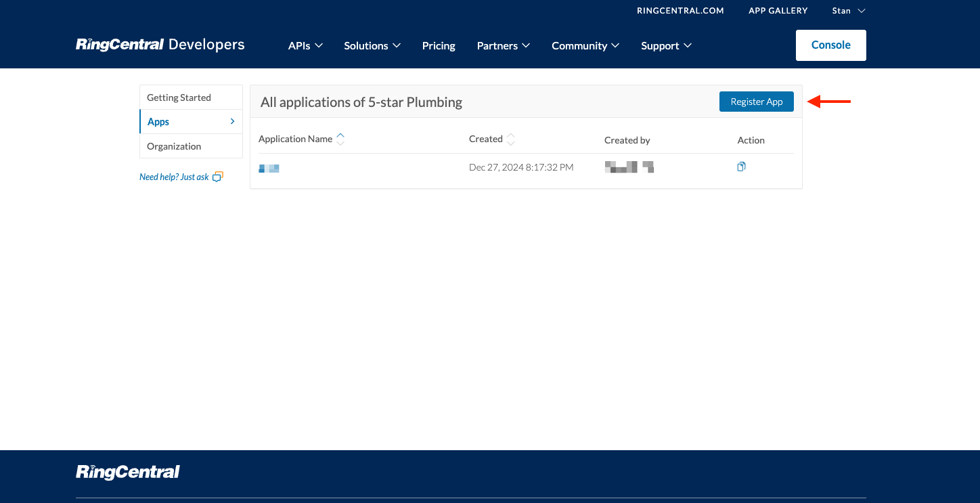Open the Organization sidebar section
The image size is (980, 503).
(191, 146)
